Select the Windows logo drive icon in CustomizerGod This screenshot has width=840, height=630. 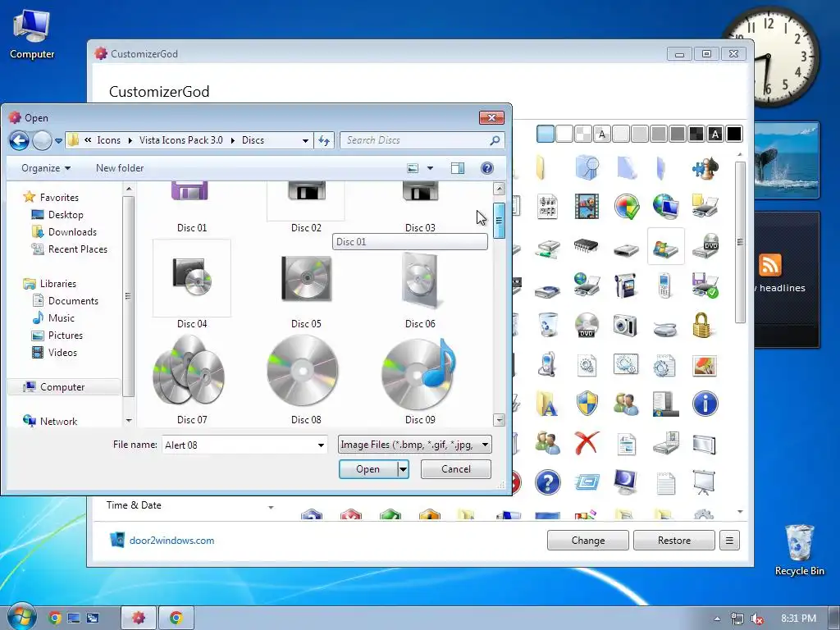pyautogui.click(x=665, y=246)
